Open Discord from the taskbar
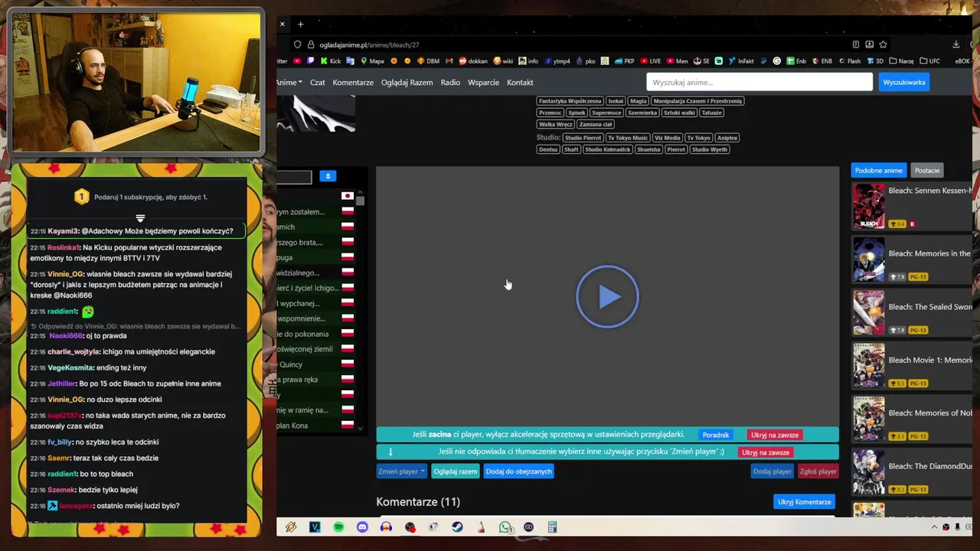This screenshot has height=551, width=980. 362,527
